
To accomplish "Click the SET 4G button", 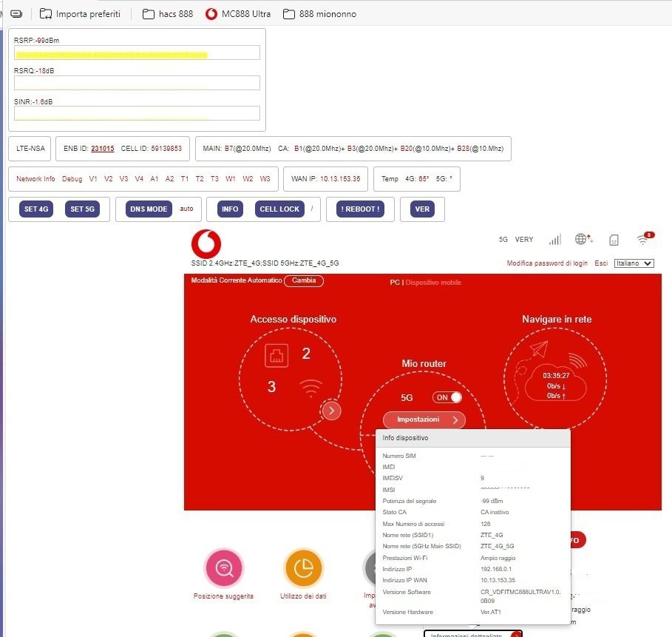I will pyautogui.click(x=36, y=209).
